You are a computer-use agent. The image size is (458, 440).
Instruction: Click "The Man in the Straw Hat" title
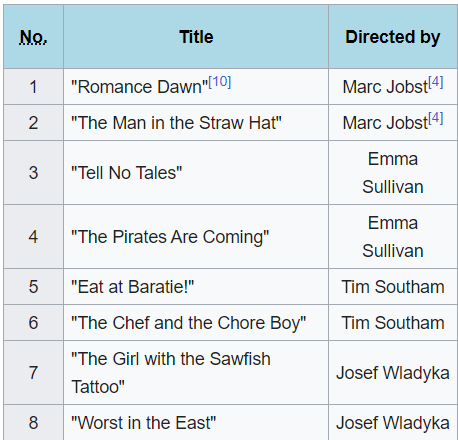[x=176, y=123]
